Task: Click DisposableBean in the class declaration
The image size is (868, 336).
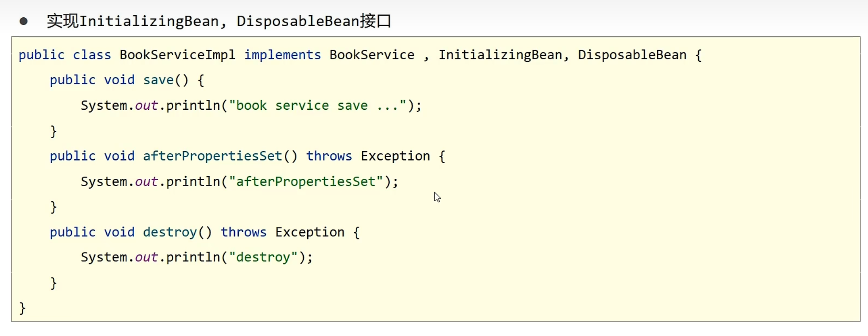Action: click(632, 55)
